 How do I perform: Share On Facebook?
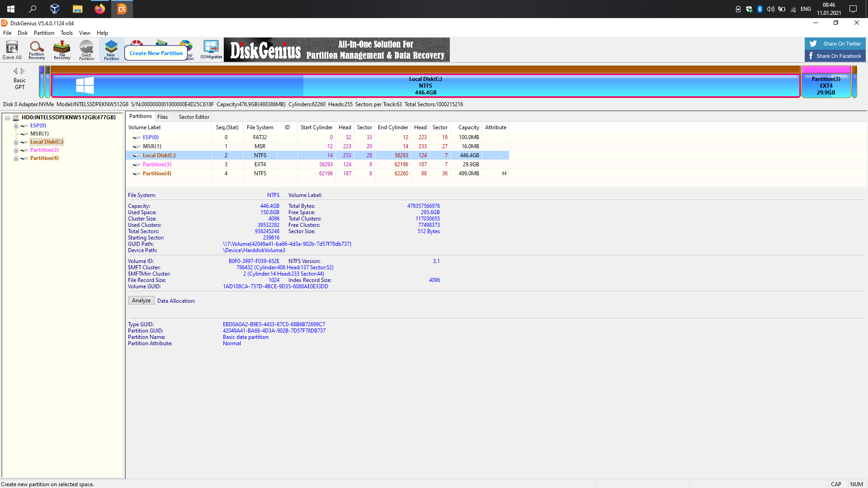835,56
